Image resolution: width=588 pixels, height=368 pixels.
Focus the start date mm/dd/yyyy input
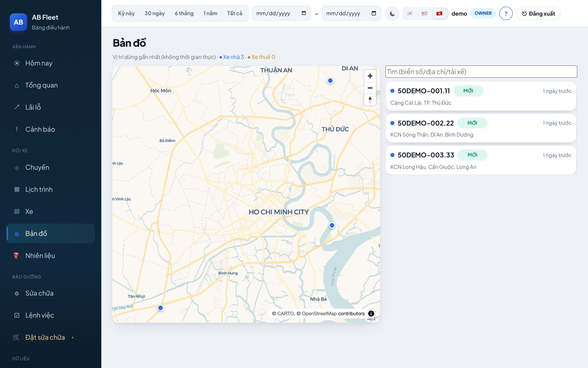pyautogui.click(x=282, y=14)
